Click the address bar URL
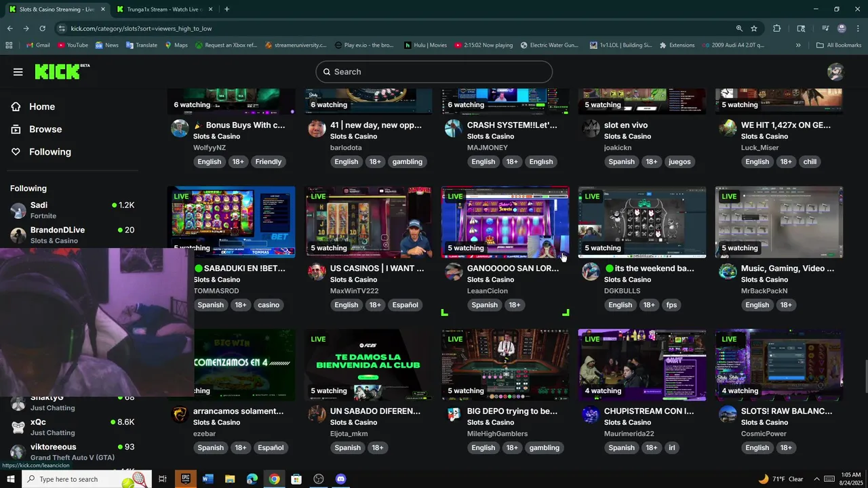Screen dimensions: 868x488 point(141,28)
